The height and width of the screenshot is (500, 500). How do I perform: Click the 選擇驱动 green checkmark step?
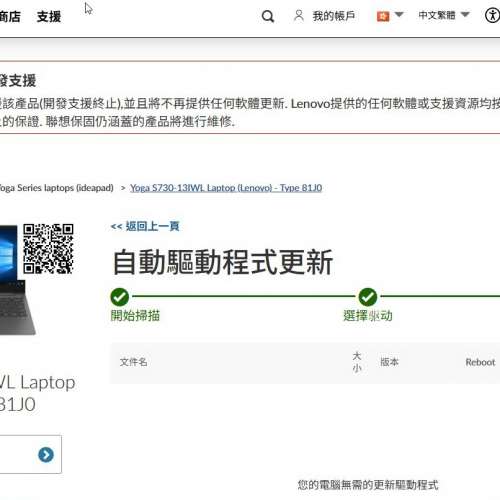[368, 297]
